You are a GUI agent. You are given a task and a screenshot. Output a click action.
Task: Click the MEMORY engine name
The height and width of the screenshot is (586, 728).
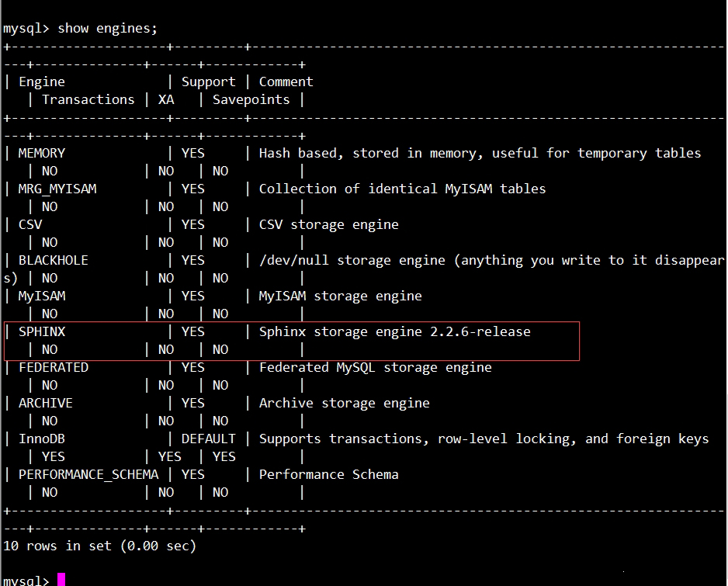(42, 153)
